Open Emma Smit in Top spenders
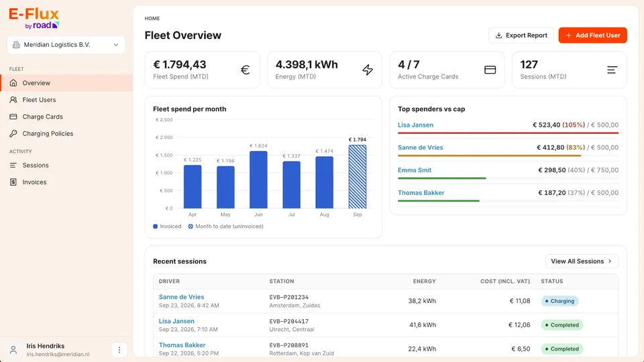 (x=415, y=170)
